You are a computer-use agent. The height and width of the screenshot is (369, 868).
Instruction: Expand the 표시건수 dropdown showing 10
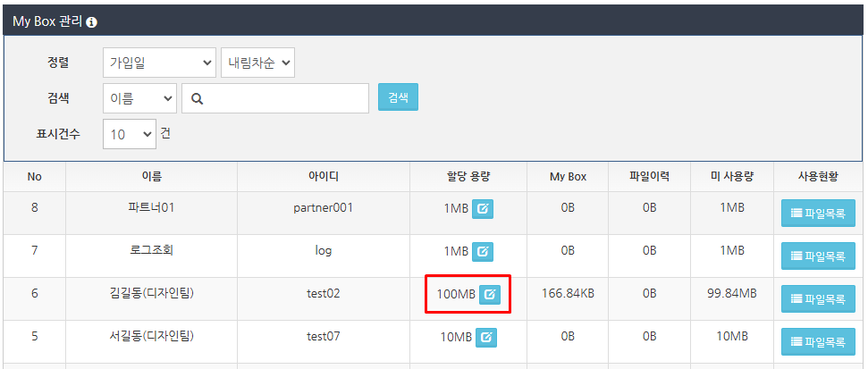click(129, 134)
